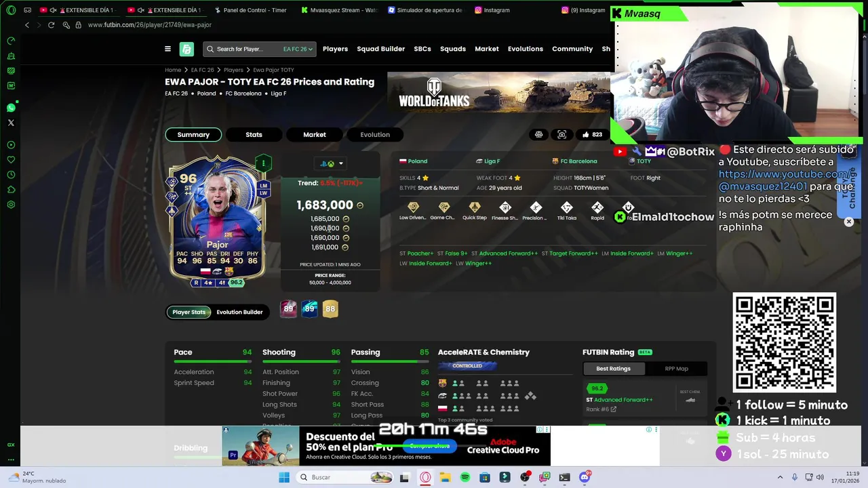Open the Summary tab
The image size is (868, 488).
[x=193, y=134]
